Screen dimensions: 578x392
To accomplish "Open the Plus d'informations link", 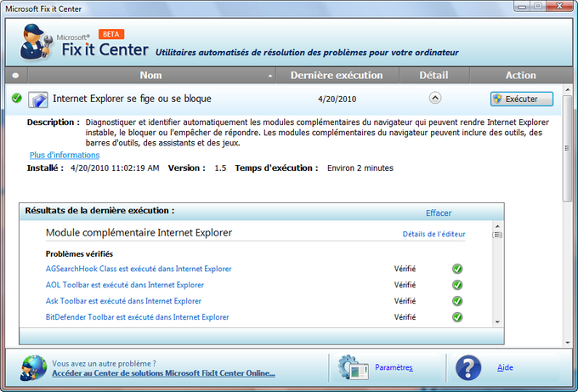I will click(x=65, y=155).
